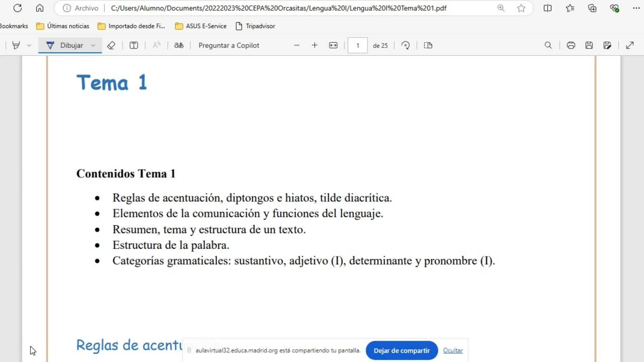The height and width of the screenshot is (362, 644).
Task: Expand highlighter options chevron
Action: pos(29,45)
